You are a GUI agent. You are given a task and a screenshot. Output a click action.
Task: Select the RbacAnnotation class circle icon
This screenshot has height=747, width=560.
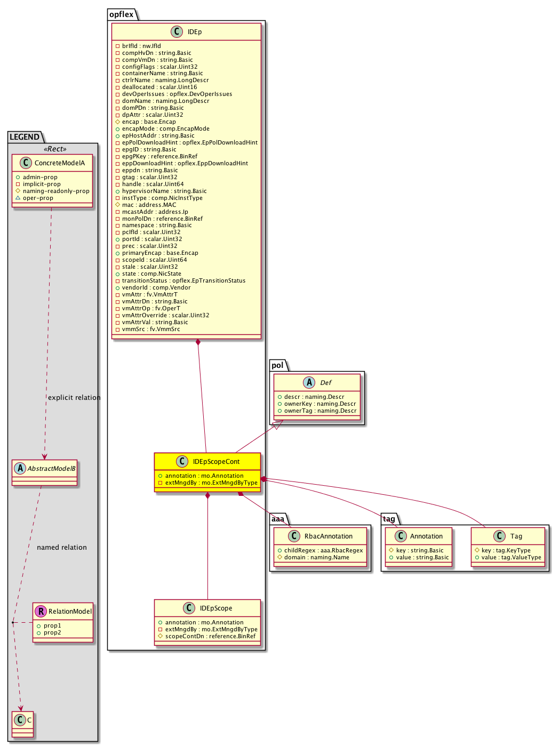click(x=293, y=536)
